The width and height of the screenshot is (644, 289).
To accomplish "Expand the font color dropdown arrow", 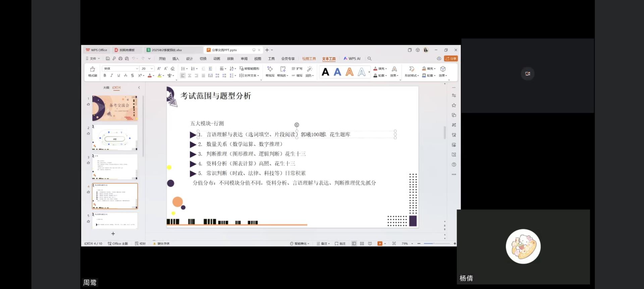I will coord(154,76).
